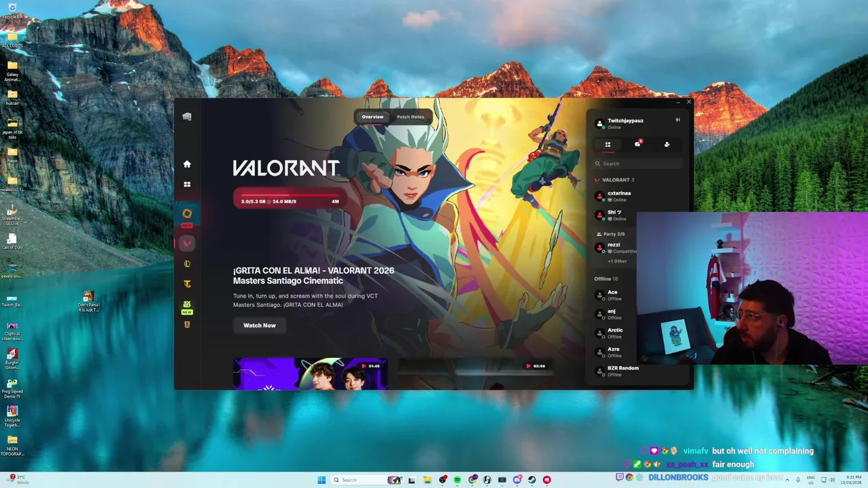Viewport: 868px width, 488px height.
Task: Switch to the Patch Notes tab
Action: click(410, 117)
